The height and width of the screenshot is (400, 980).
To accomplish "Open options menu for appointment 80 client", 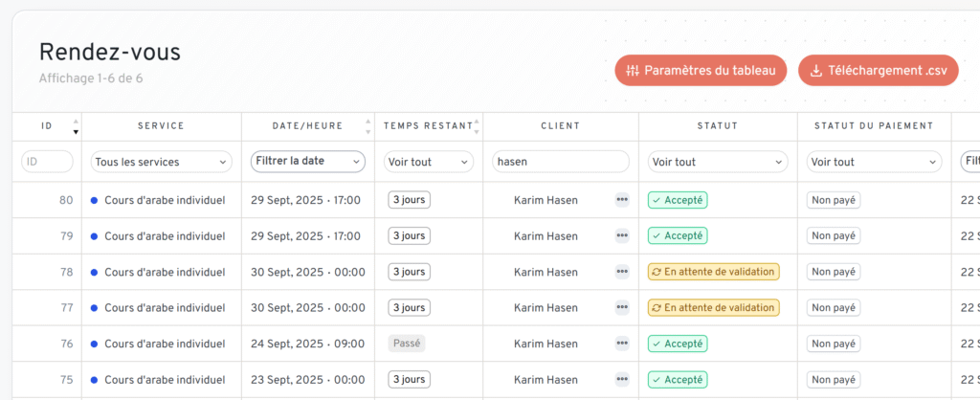I will click(622, 200).
